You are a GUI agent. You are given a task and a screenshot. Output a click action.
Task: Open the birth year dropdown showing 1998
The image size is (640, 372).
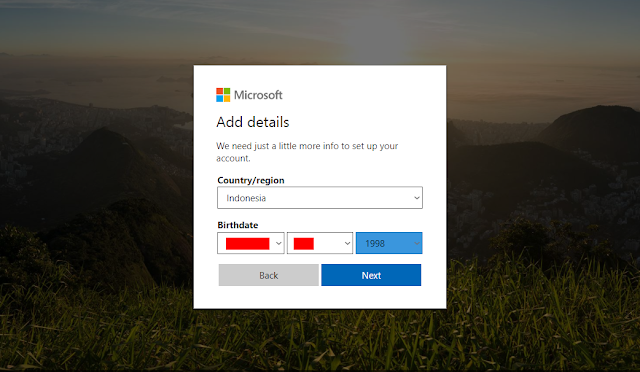coord(389,243)
